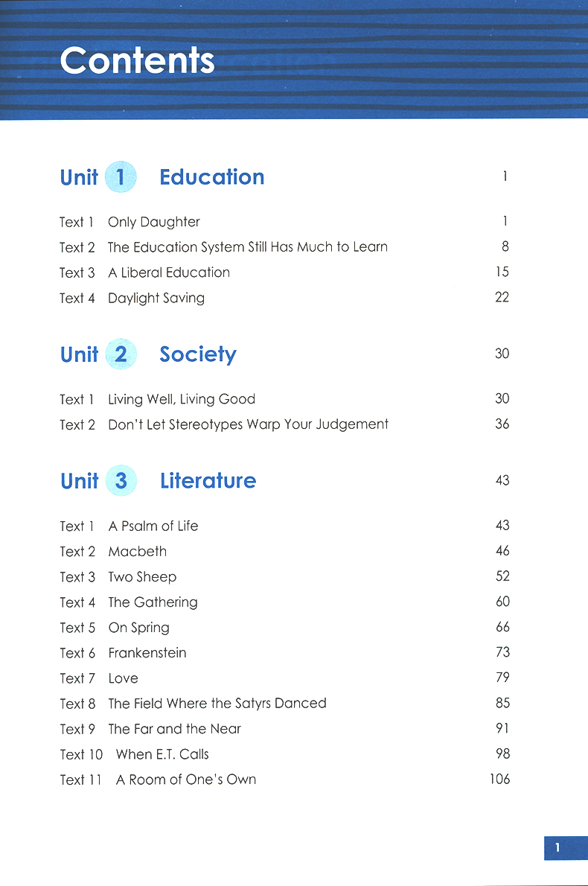Open A Room of One's Own
This screenshot has height=886, width=588.
pyautogui.click(x=185, y=780)
